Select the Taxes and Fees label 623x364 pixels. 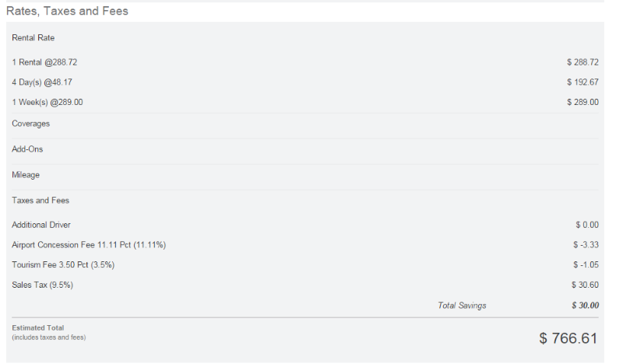(x=40, y=201)
